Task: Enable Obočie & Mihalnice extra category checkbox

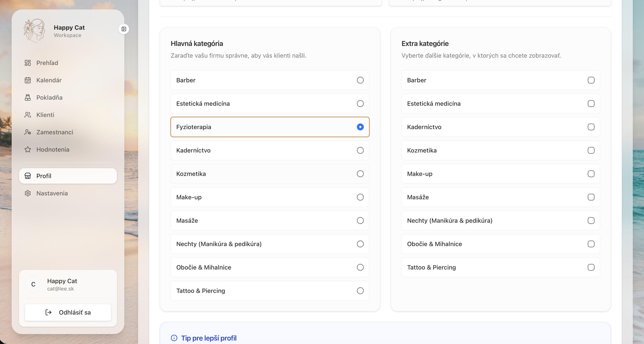Action: coord(591,244)
